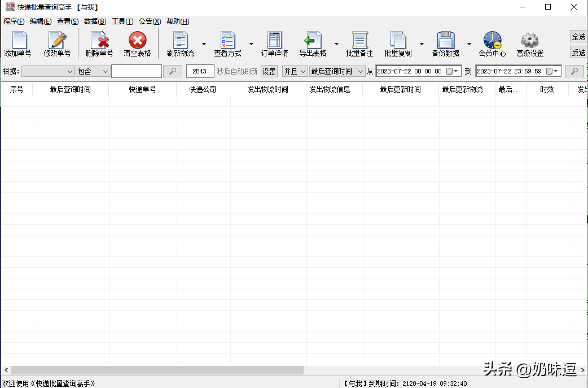Open the 数据(B) menu
This screenshot has height=388, width=588.
95,21
